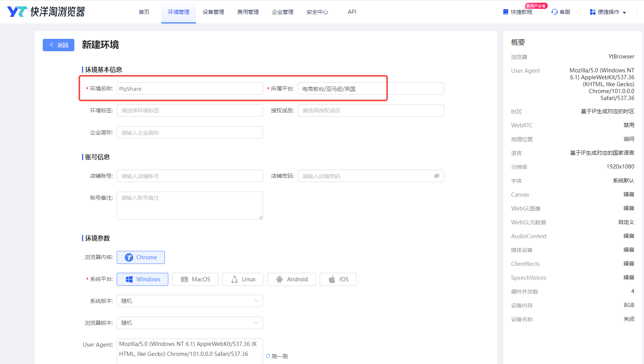644x364 pixels.
Task: Toggle store password visibility eye
Action: pos(437,176)
